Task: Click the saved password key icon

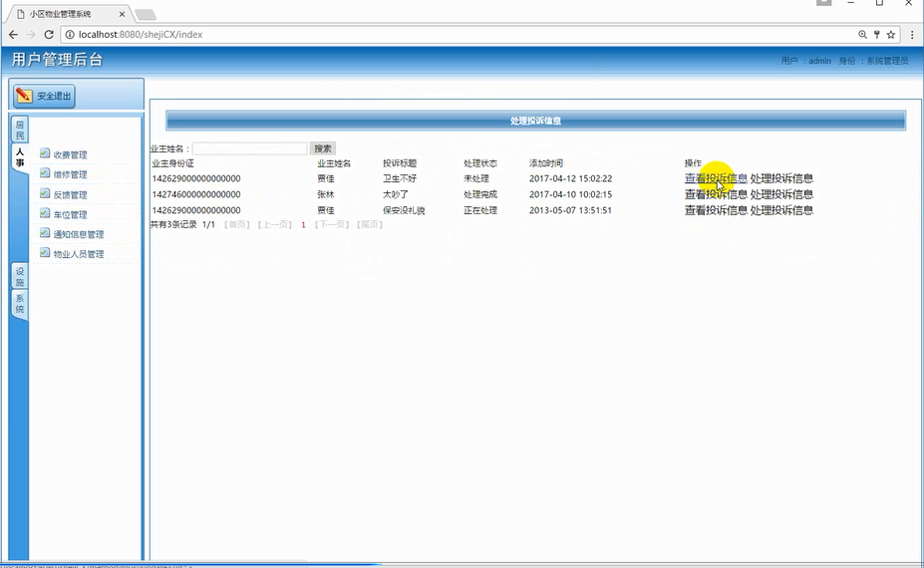Action: (877, 35)
